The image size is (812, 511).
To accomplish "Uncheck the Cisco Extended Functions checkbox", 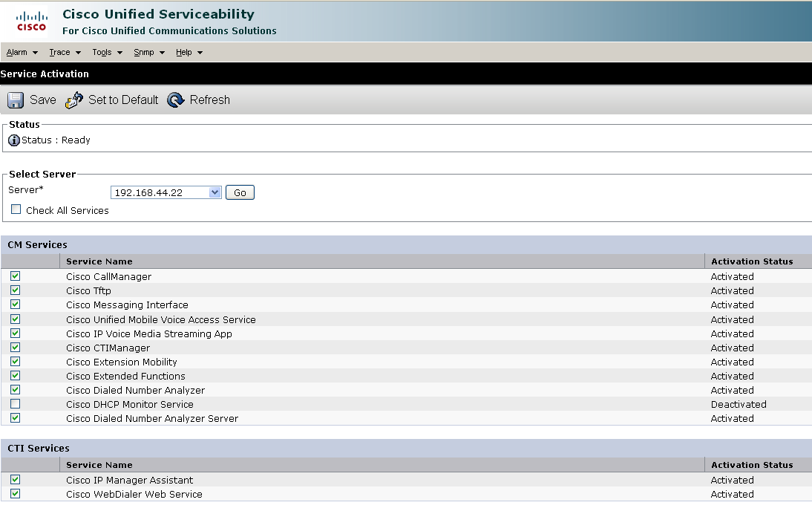I will 16,375.
